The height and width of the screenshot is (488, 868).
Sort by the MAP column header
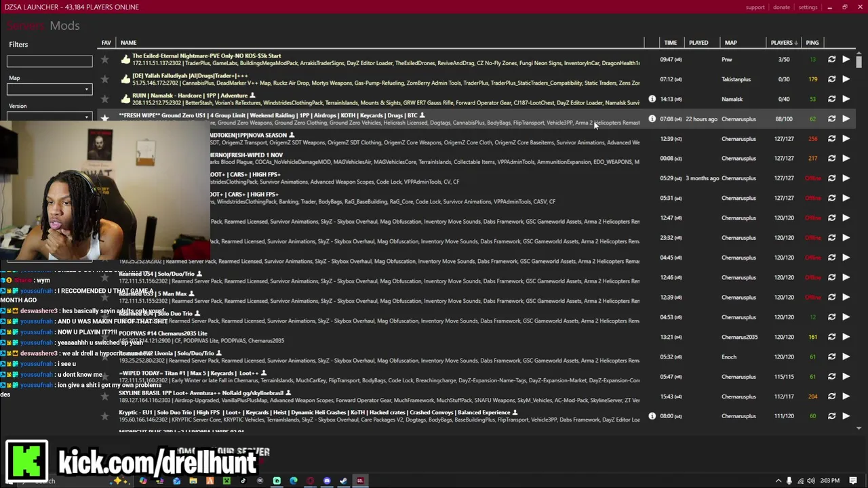730,43
